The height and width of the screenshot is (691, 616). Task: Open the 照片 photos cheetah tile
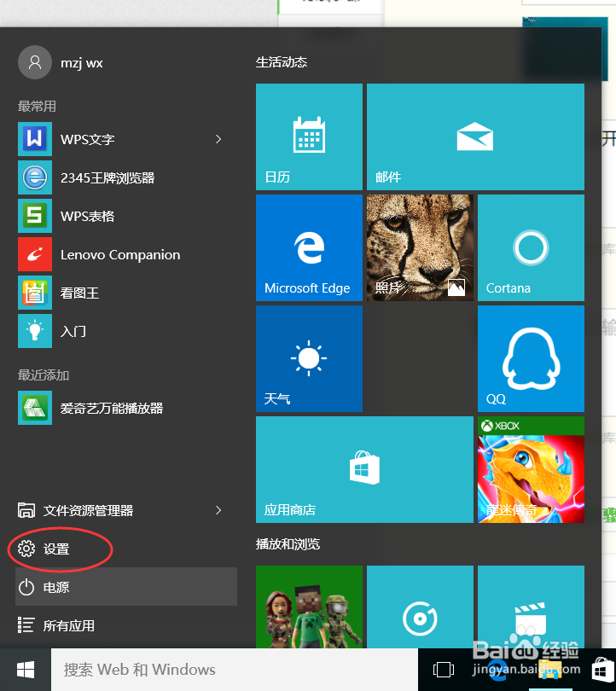pos(420,247)
